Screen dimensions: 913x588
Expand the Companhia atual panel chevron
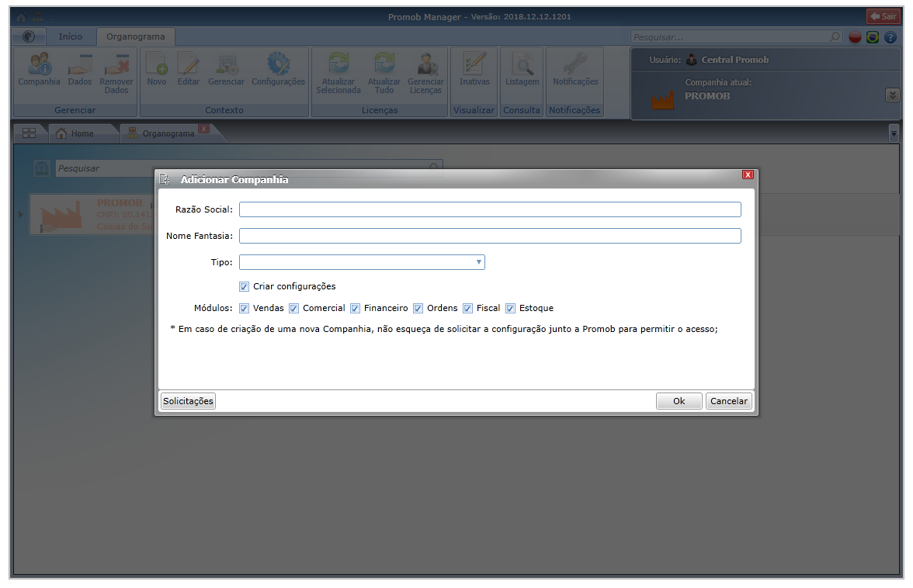(892, 95)
